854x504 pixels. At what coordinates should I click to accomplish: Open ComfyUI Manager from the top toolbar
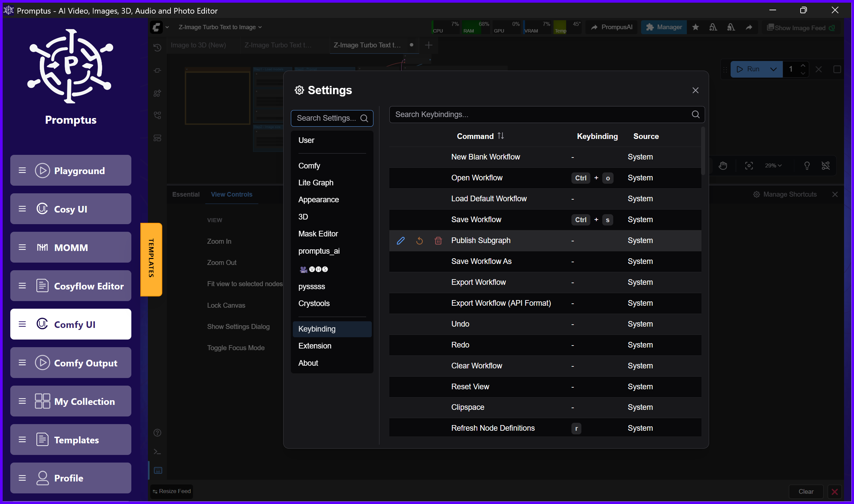point(663,27)
